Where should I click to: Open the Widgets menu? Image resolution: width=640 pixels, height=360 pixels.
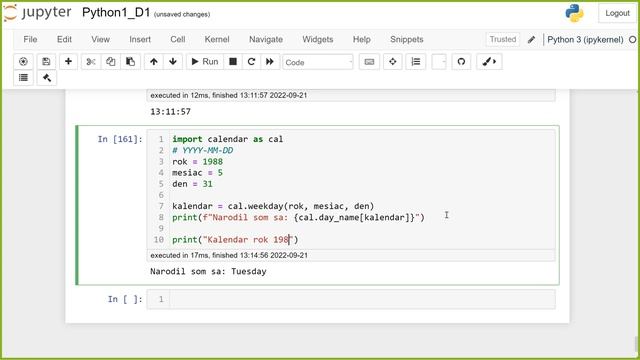(318, 40)
